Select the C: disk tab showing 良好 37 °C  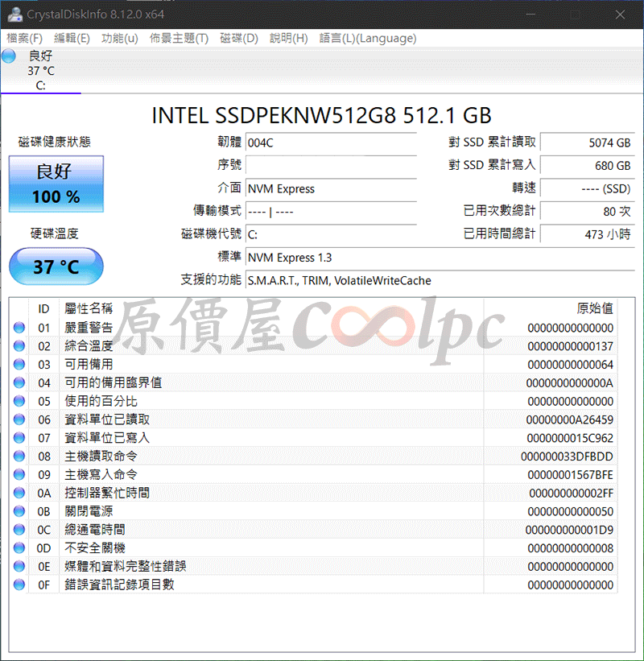click(41, 70)
